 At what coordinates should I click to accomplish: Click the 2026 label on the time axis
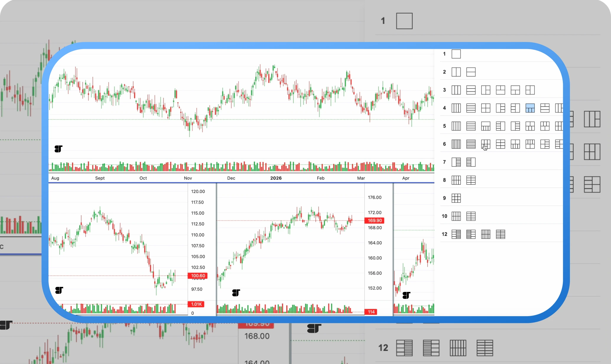[x=275, y=178]
